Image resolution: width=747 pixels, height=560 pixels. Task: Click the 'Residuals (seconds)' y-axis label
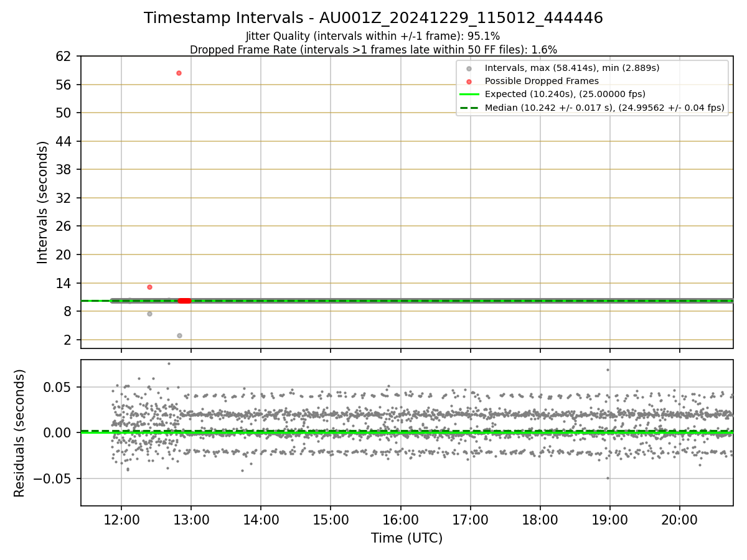click(20, 433)
